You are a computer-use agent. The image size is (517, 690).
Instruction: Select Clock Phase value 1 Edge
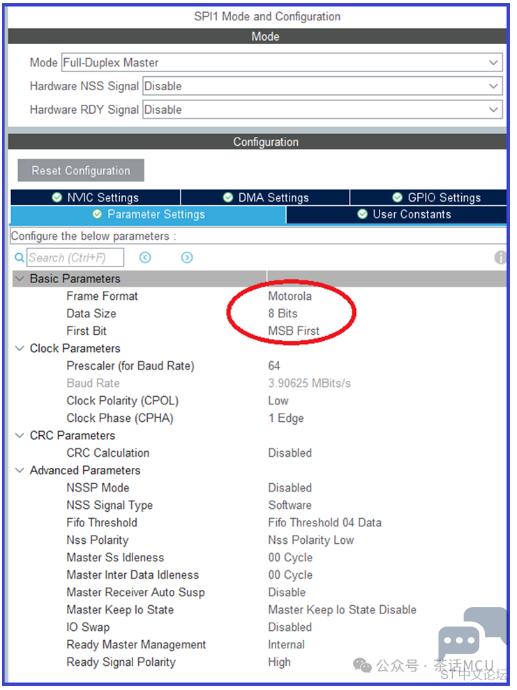point(286,418)
